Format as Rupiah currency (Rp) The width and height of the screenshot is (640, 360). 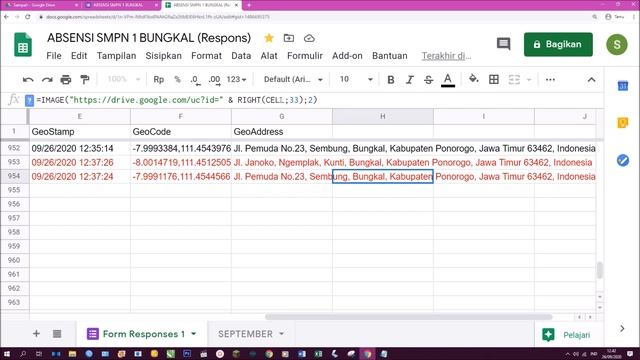158,80
